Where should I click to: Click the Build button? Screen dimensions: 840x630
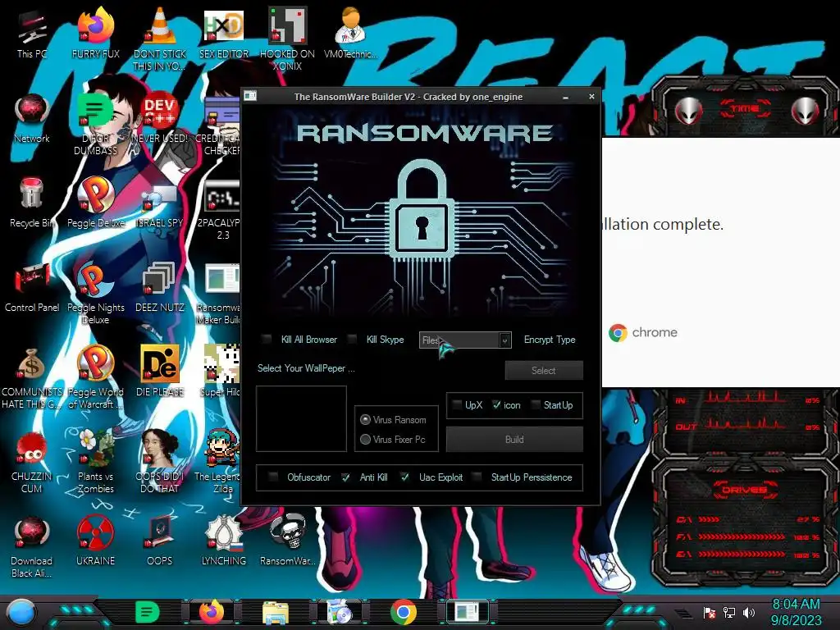[x=514, y=440]
